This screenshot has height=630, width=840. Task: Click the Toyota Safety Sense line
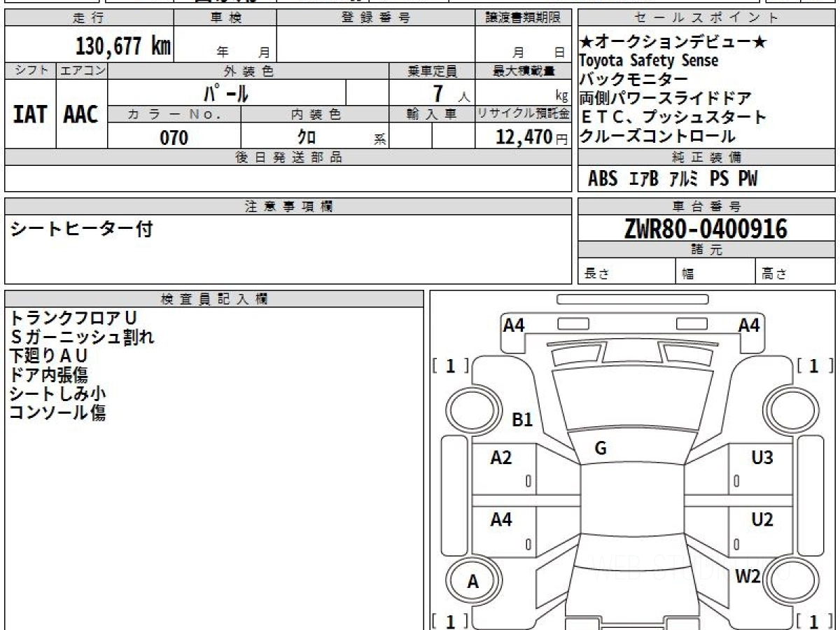click(649, 61)
